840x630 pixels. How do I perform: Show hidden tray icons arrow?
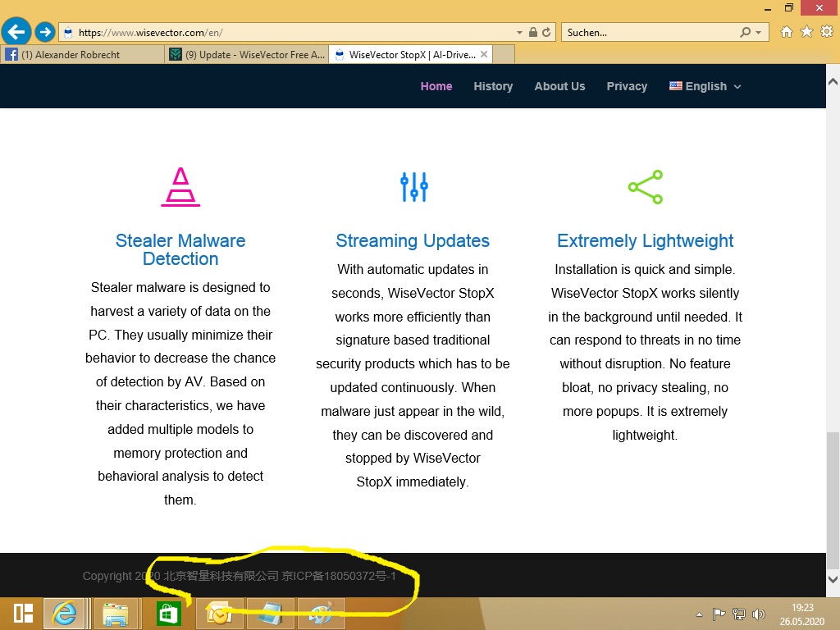(x=699, y=614)
